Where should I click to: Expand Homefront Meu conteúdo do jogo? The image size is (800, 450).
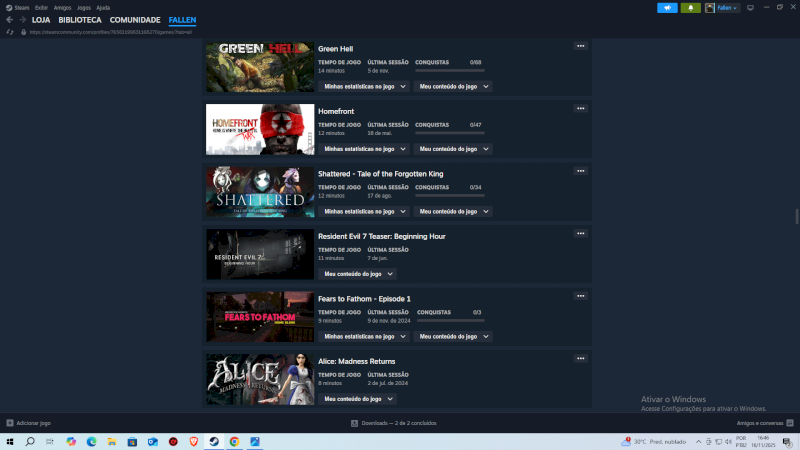coord(453,149)
